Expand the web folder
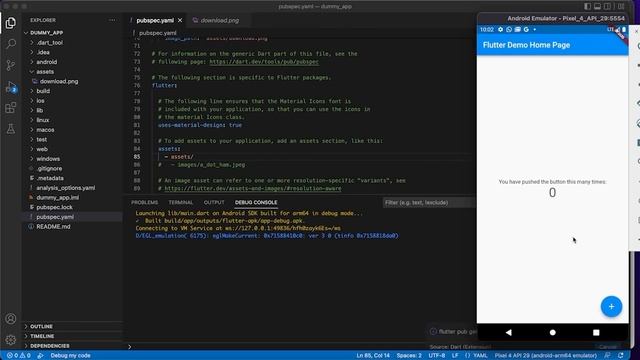The width and height of the screenshot is (640, 360). pyautogui.click(x=42, y=149)
